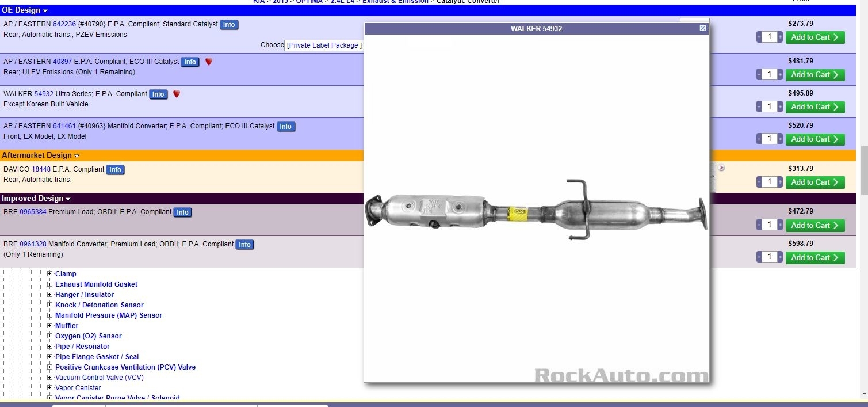The width and height of the screenshot is (868, 407).
Task: Add the $273.79 converter to cart
Action: [x=815, y=37]
